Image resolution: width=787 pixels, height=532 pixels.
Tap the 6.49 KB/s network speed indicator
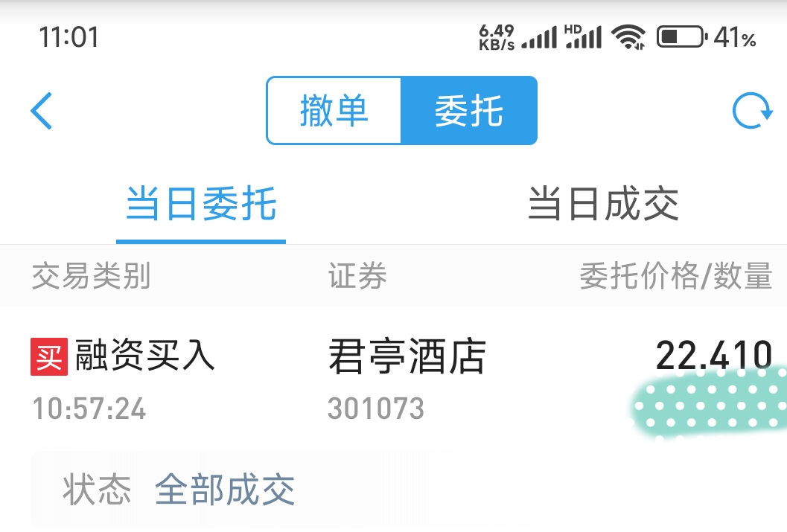click(x=497, y=37)
